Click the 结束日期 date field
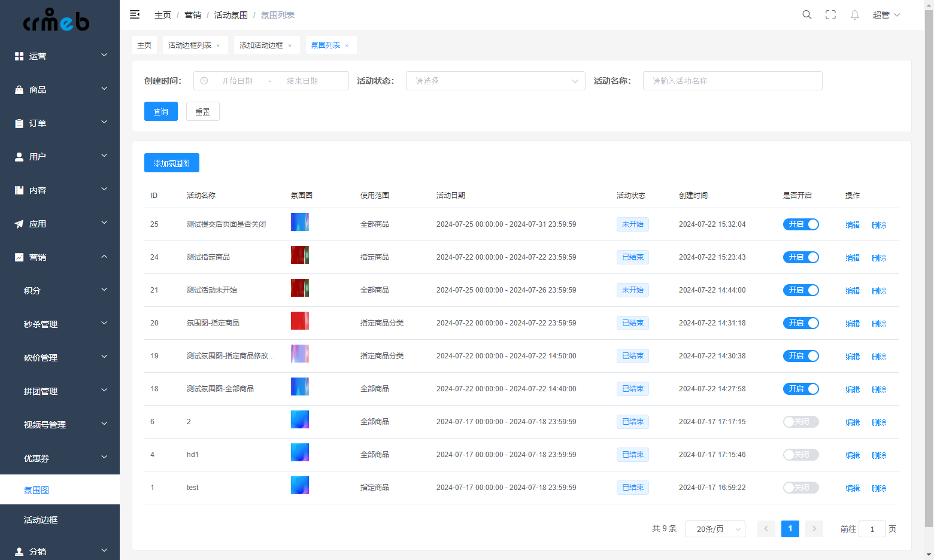This screenshot has height=560, width=934. tap(302, 81)
